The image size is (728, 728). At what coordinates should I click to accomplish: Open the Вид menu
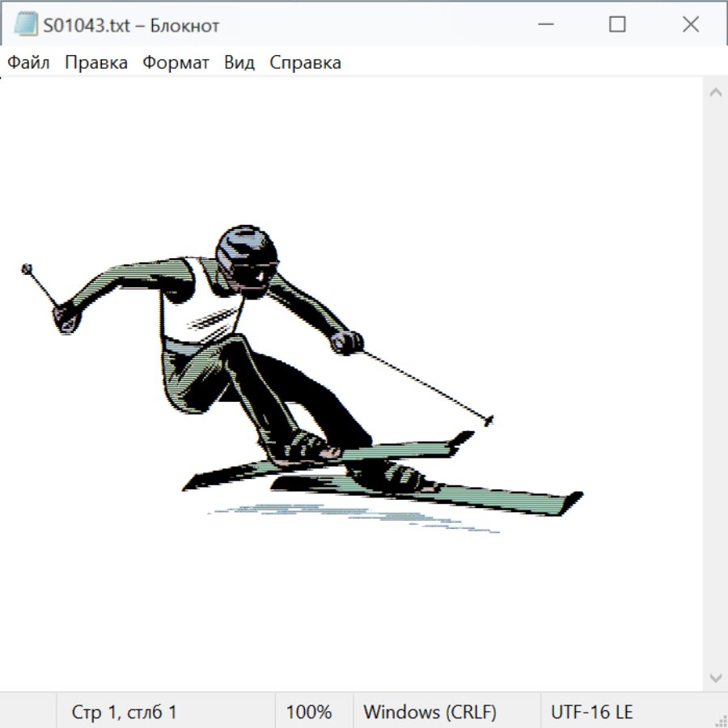239,63
